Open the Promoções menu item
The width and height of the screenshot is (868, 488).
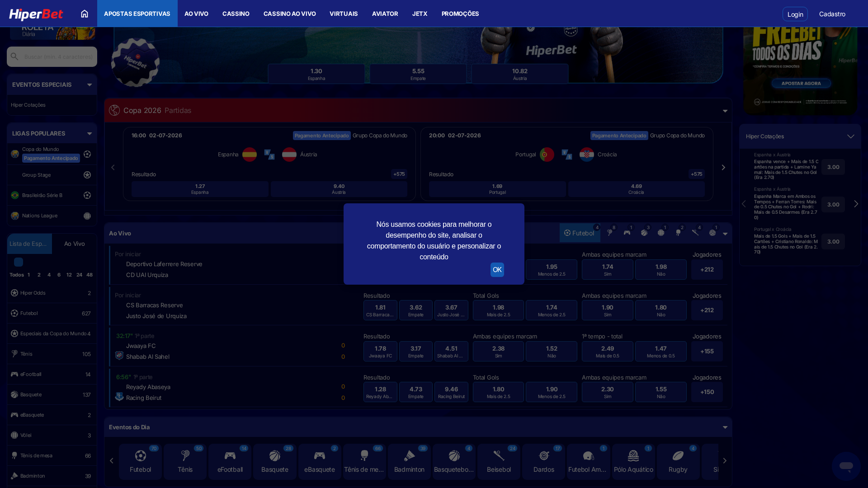(x=460, y=14)
